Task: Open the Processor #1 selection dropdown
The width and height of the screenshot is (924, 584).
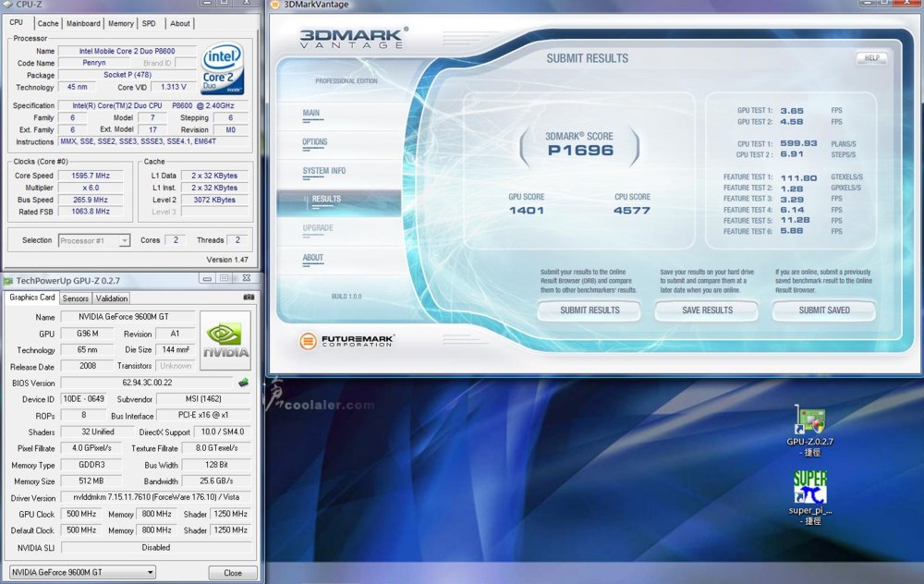Action: point(93,240)
